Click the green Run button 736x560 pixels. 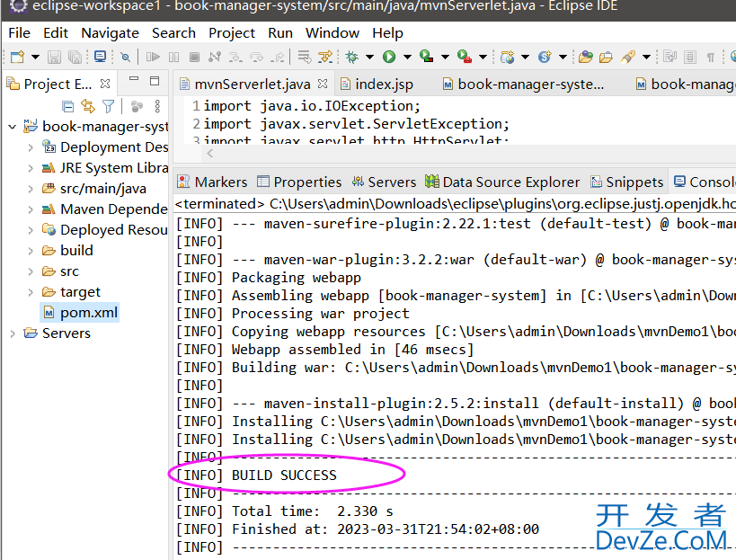pos(388,57)
